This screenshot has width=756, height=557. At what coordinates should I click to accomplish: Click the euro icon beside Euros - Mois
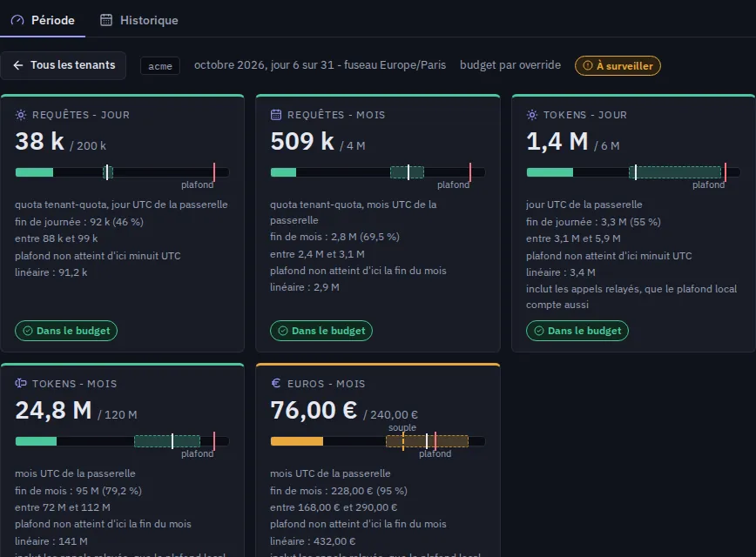[x=276, y=384]
